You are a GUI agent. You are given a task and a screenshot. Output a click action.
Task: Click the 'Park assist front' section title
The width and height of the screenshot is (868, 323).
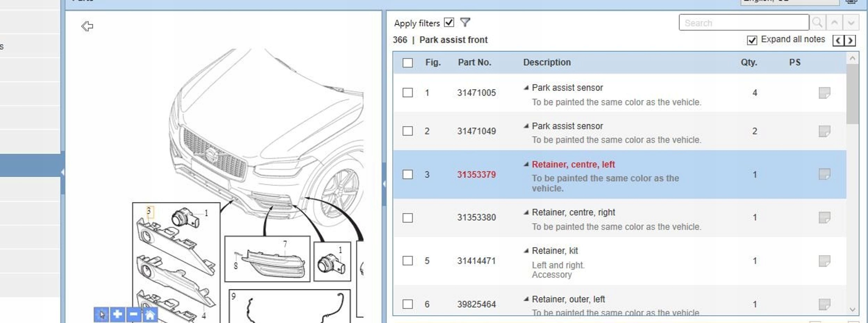click(453, 40)
